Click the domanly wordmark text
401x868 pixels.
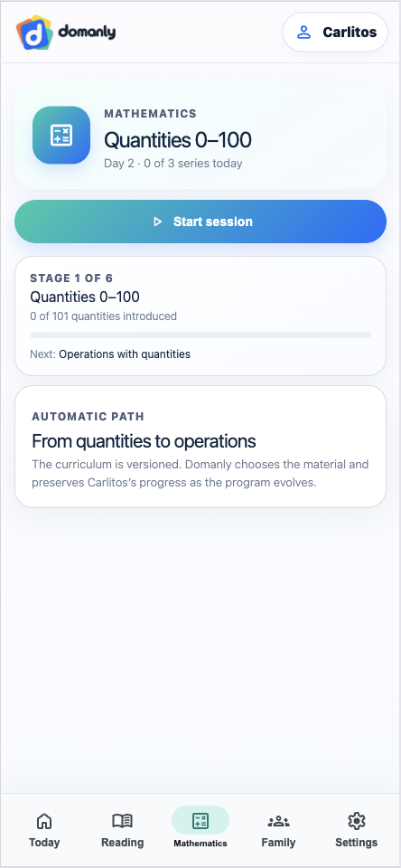(87, 33)
